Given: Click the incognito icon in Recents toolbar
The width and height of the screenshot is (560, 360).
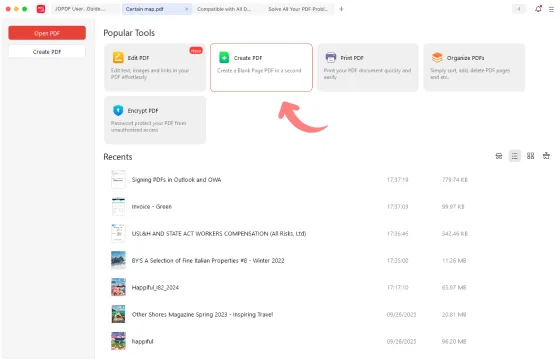Looking at the screenshot, I should pos(499,156).
